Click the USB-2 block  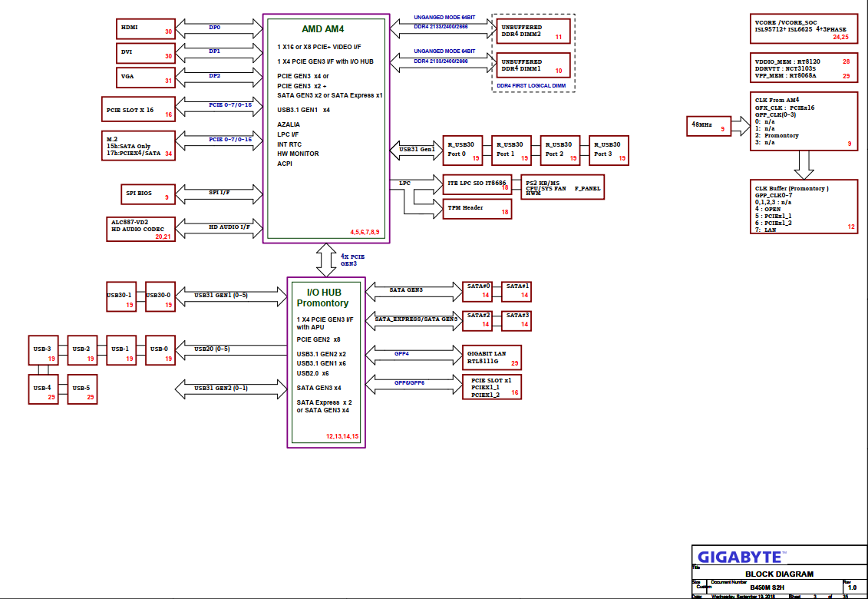click(82, 350)
